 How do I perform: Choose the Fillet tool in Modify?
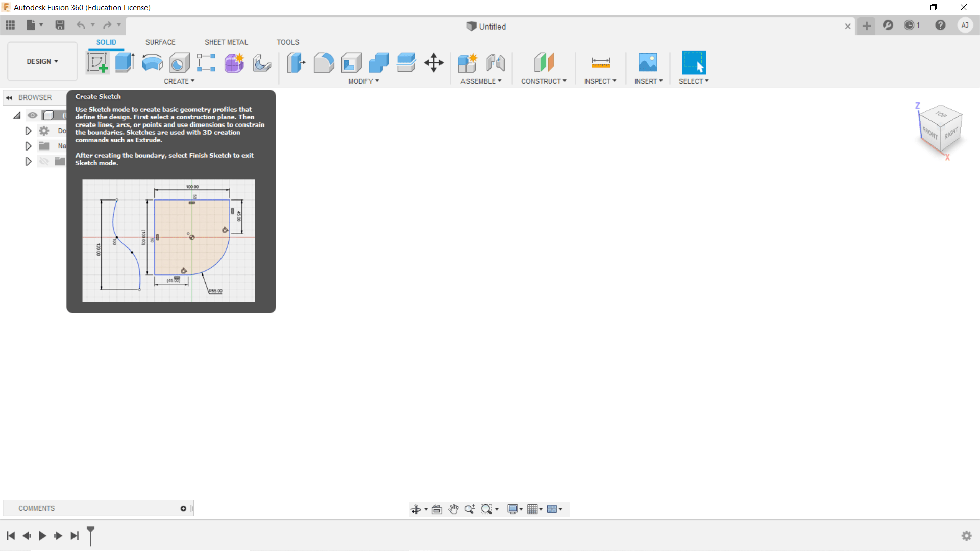324,63
